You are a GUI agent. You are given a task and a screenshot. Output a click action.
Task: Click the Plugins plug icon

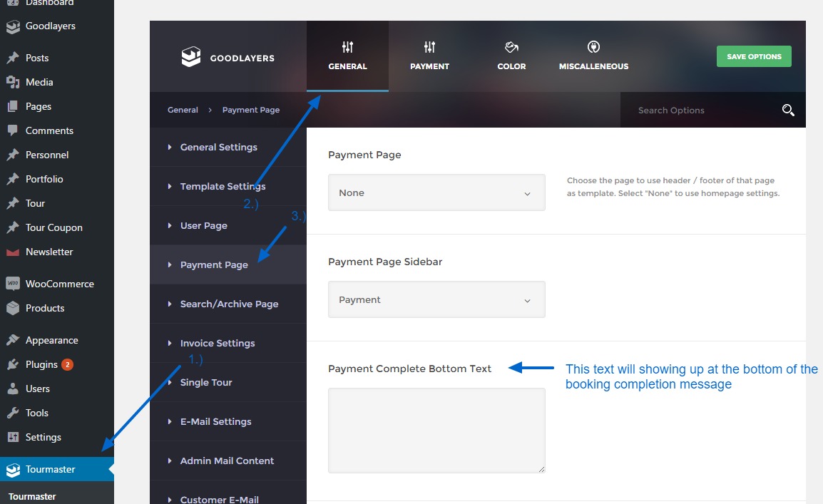point(13,364)
